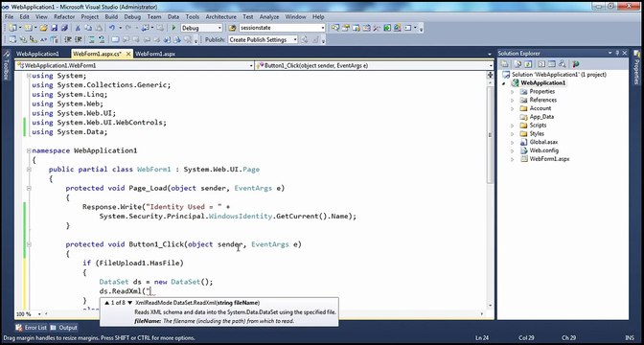Expand the Scripts folder node
The width and height of the screenshot is (644, 345).
click(513, 126)
